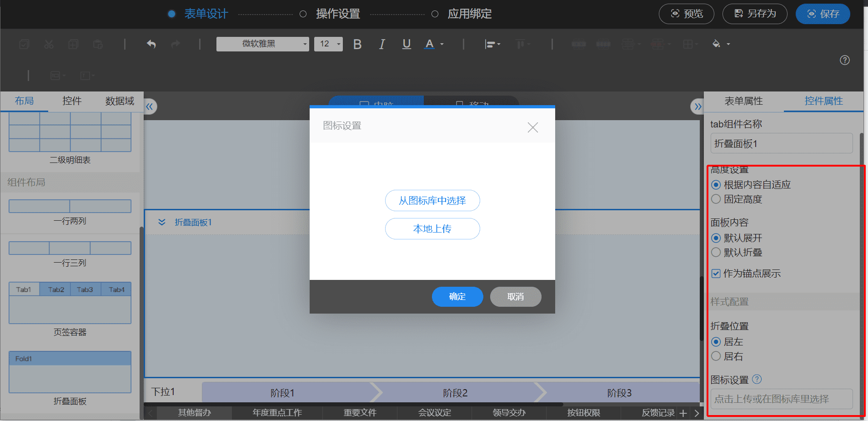Click the paste clipboard icon
This screenshot has height=421, width=868.
click(98, 44)
